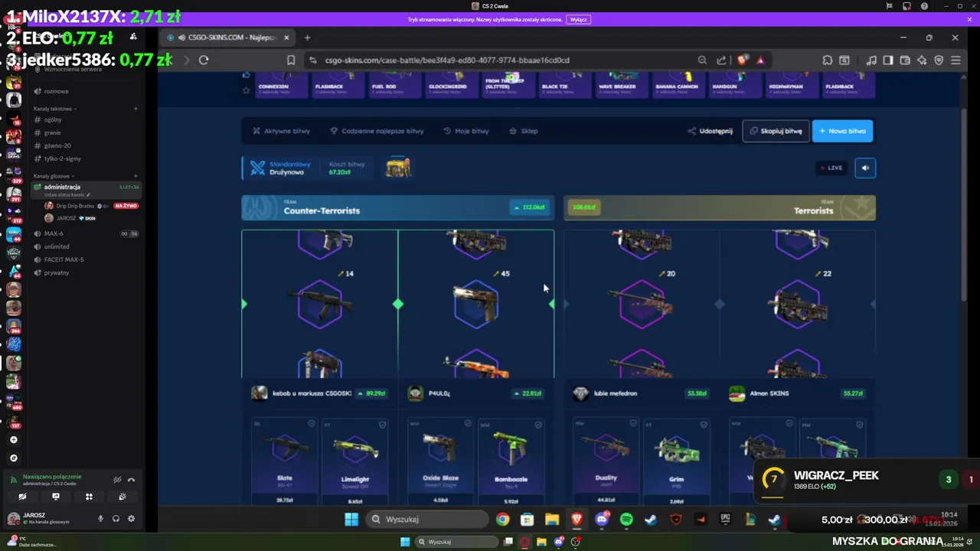Open the browser hamburger menu

pos(955,60)
